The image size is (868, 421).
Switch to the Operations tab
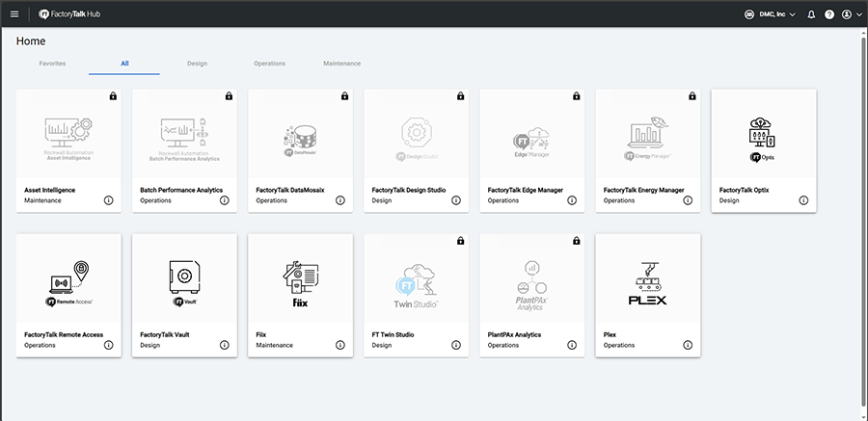point(270,64)
